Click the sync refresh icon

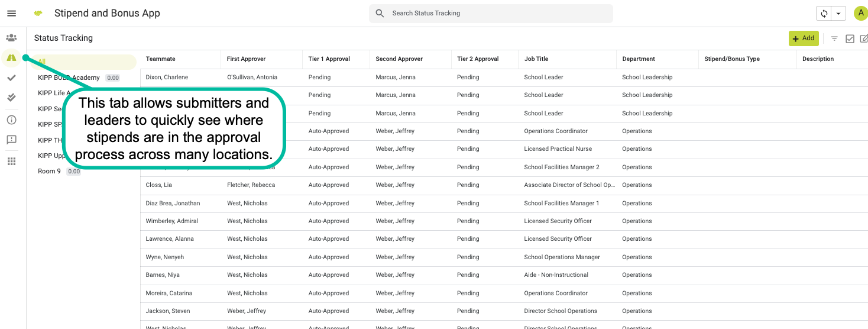click(x=824, y=14)
